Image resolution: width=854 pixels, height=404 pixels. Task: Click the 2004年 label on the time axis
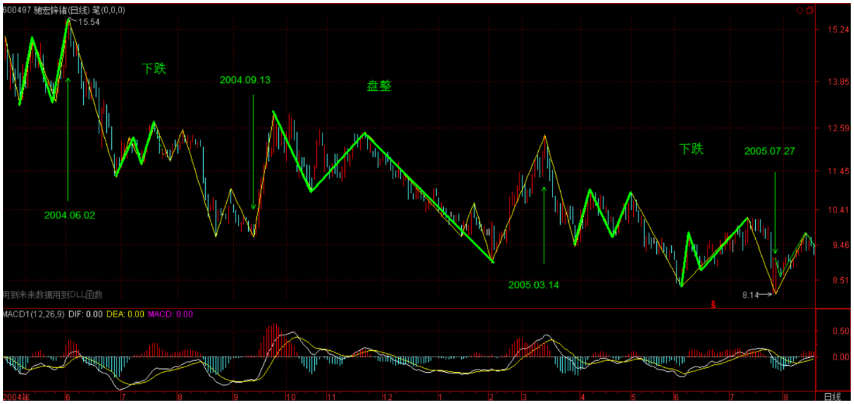point(15,397)
